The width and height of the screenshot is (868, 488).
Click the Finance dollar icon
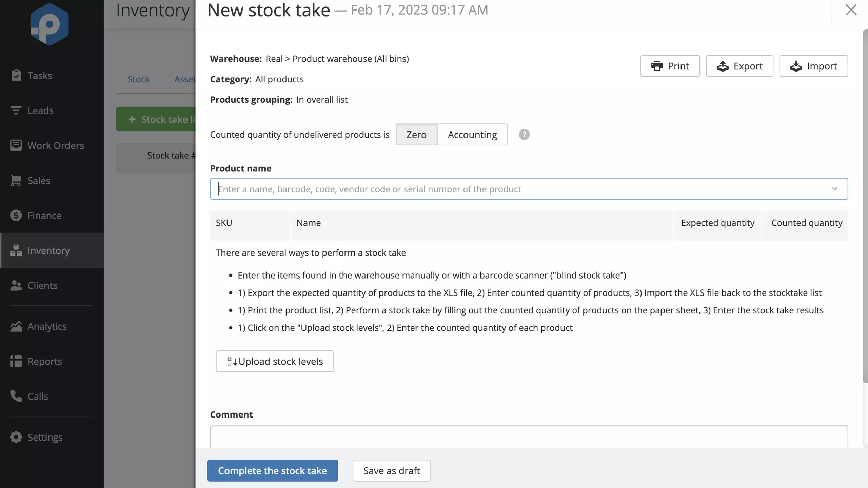click(x=16, y=216)
